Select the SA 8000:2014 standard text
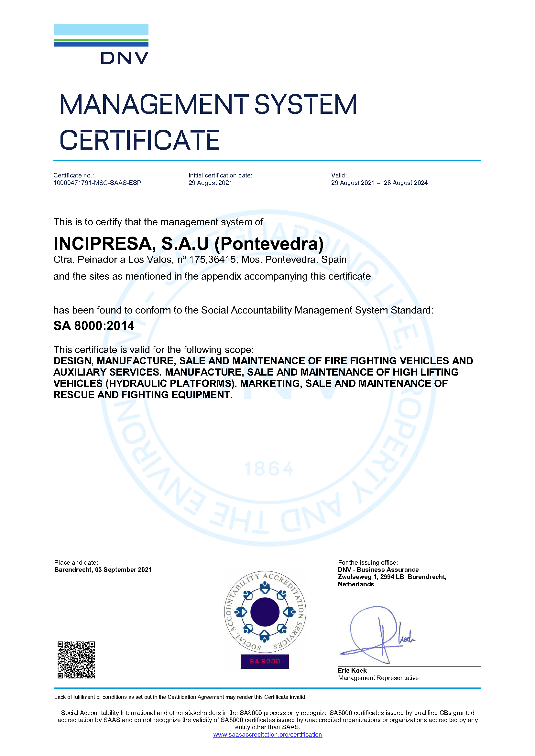535x756 pixels. tap(94, 326)
